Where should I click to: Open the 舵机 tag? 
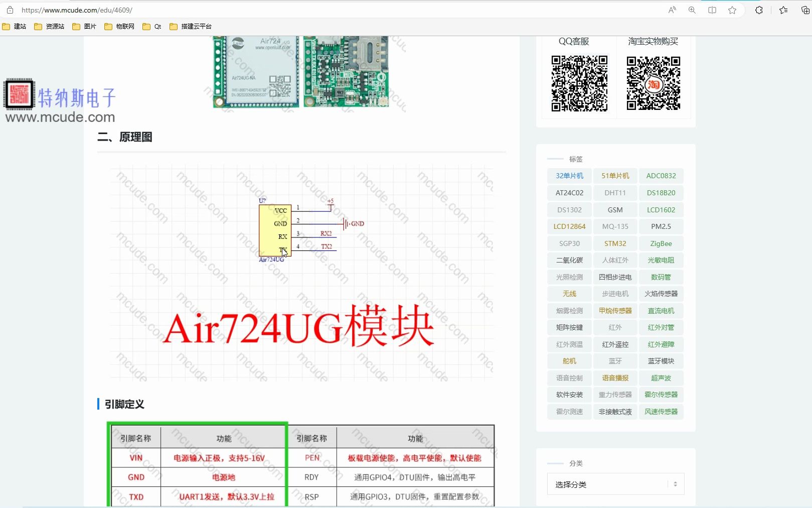point(569,361)
